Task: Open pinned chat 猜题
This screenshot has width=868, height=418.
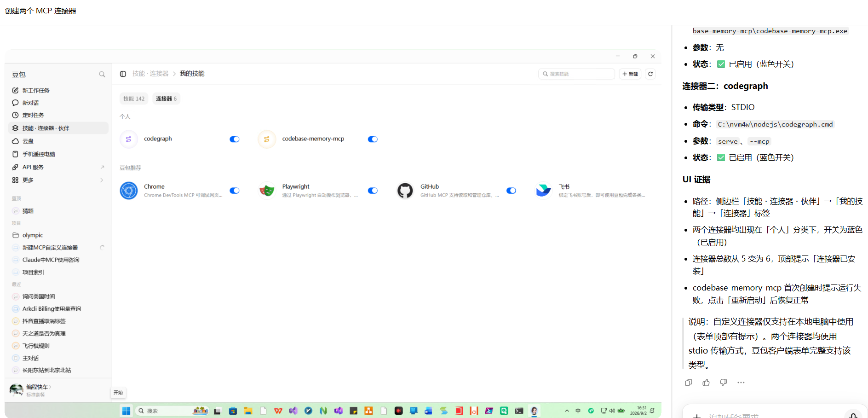Action: point(58,211)
